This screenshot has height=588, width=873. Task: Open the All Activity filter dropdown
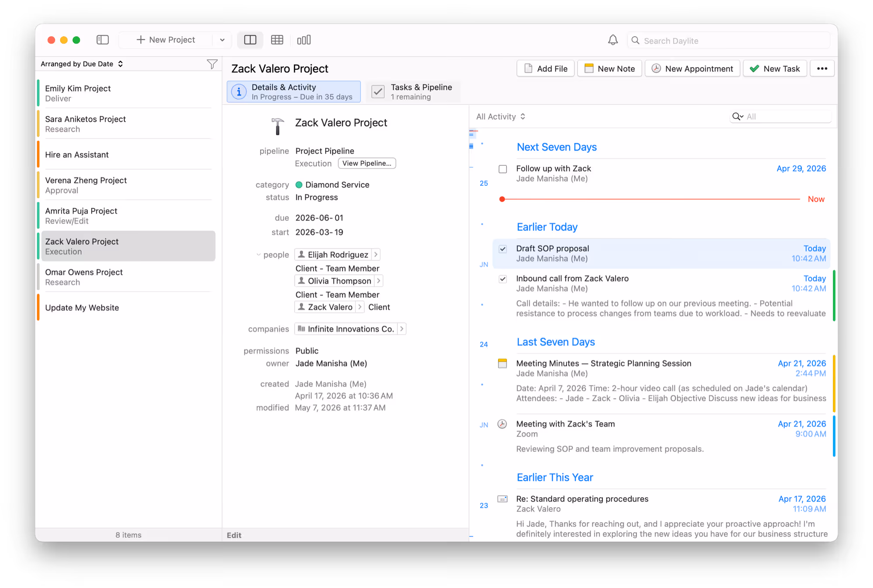pos(501,116)
